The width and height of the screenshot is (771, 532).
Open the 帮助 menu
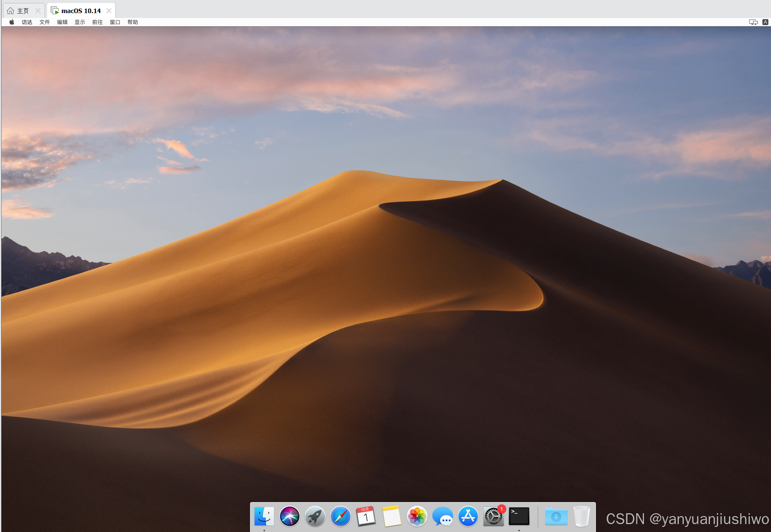coord(133,22)
